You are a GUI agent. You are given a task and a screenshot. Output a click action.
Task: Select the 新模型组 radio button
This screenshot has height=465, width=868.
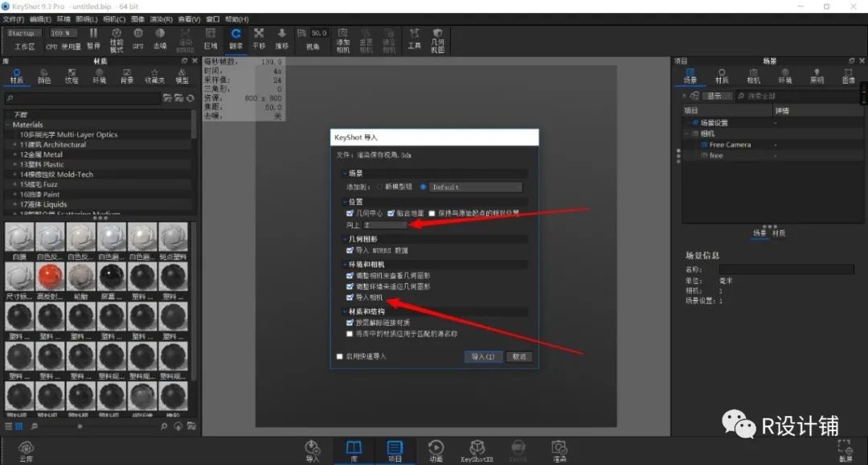tap(379, 187)
